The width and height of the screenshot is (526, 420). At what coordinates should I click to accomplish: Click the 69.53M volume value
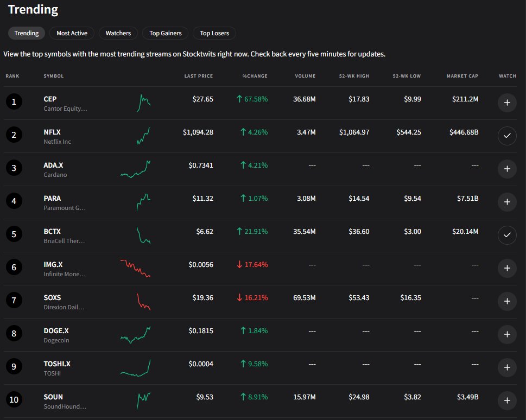click(305, 297)
